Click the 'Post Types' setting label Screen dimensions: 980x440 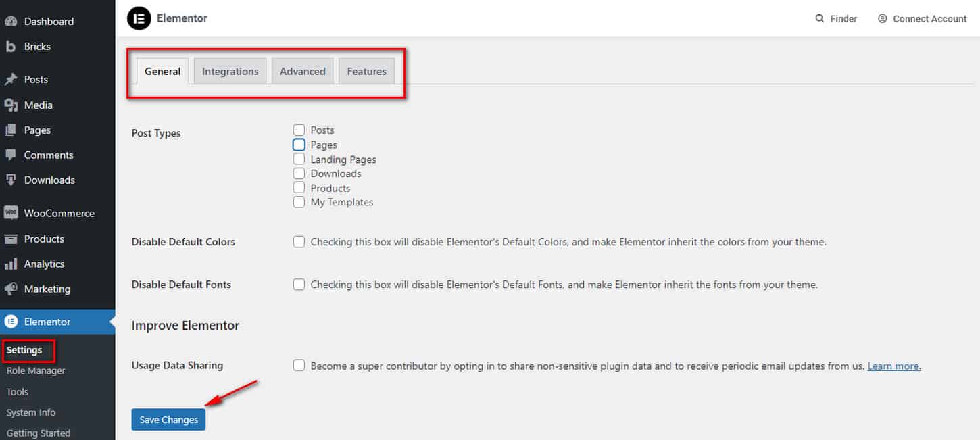156,133
